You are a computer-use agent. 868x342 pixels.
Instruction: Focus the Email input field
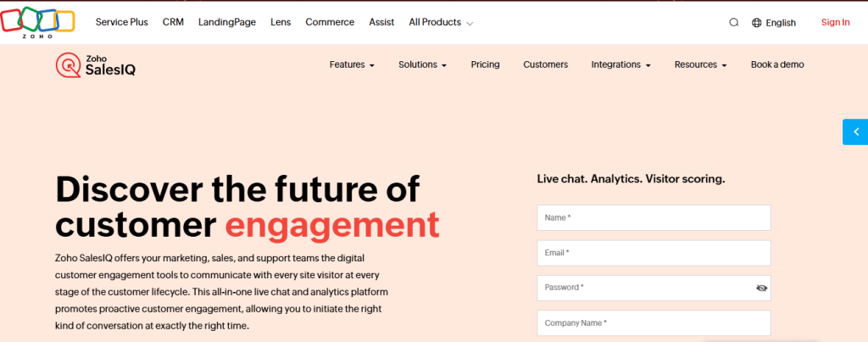pyautogui.click(x=654, y=253)
